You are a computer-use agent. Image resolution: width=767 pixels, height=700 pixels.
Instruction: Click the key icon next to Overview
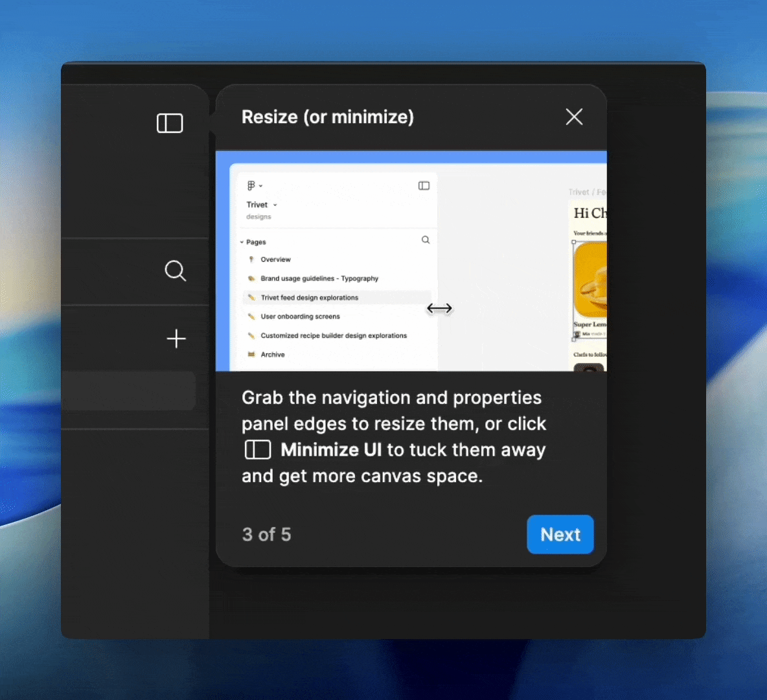(x=251, y=259)
